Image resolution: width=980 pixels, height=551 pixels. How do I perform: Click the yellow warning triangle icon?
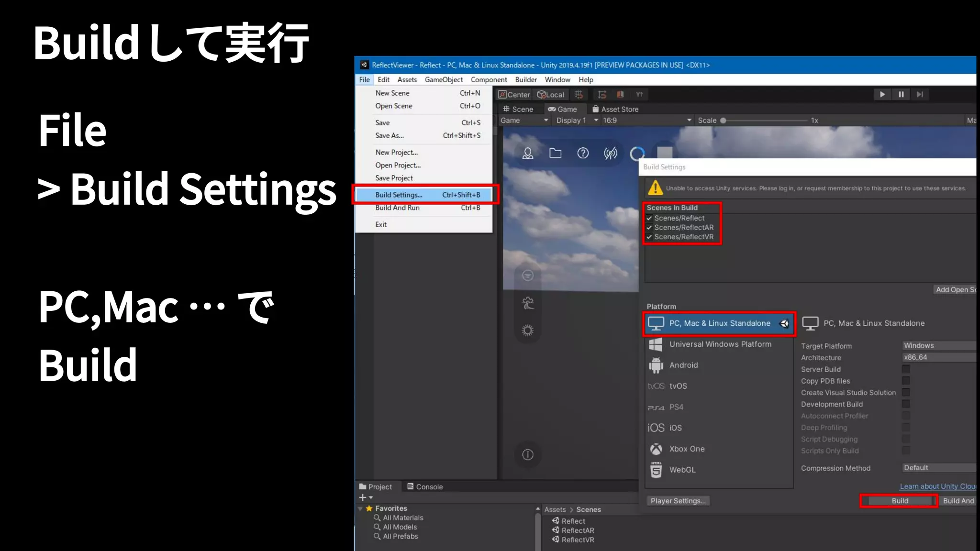[x=655, y=188]
